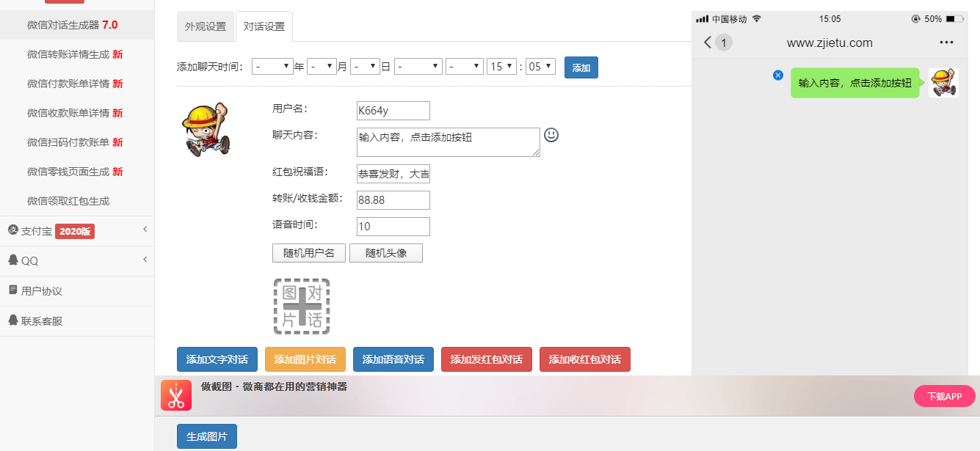Image resolution: width=980 pixels, height=451 pixels.
Task: Click the 2020版 badge beside 支付宝
Action: (75, 231)
